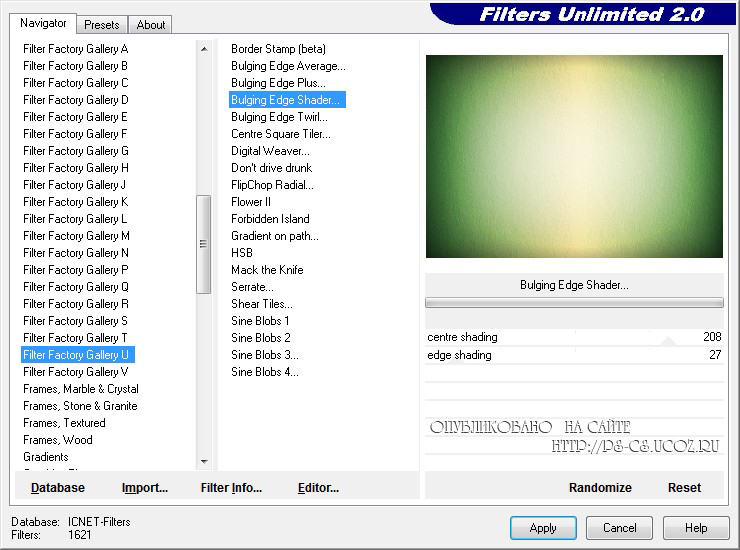Select Filter Factory Gallery D
740x550 pixels.
(76, 100)
